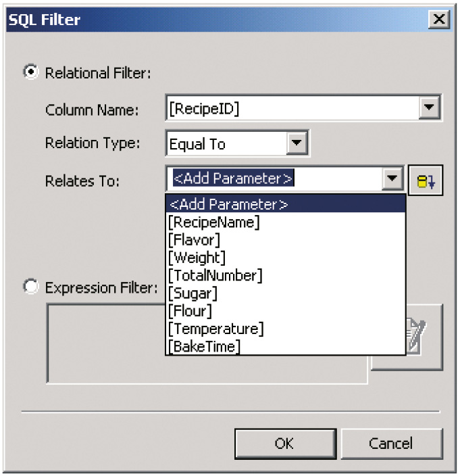Screen dimensions: 460x476
Task: Click inside the Expression Filter text box
Action: pyautogui.click(x=101, y=345)
